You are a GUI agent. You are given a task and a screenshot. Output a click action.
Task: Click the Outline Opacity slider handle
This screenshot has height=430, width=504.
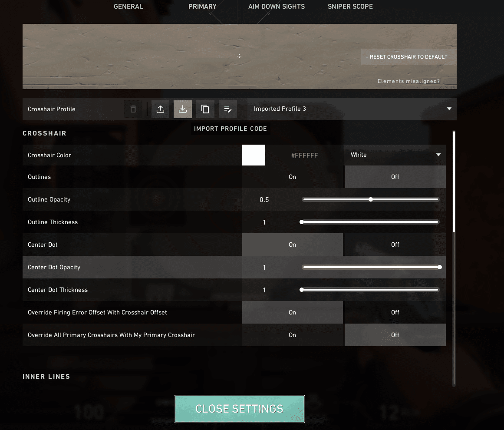pyautogui.click(x=370, y=199)
